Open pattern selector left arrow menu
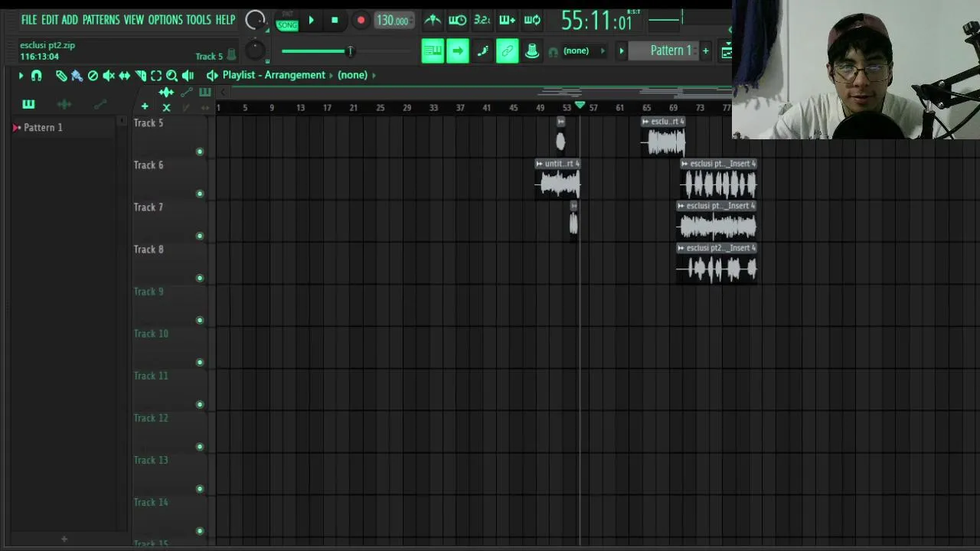The height and width of the screenshot is (551, 980). point(621,51)
